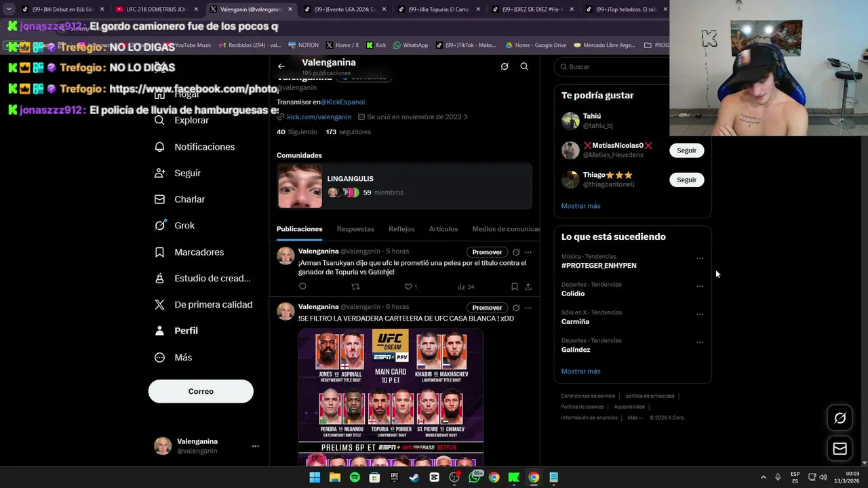Click the @KickEspanol mention link
868x488 pixels.
click(342, 102)
